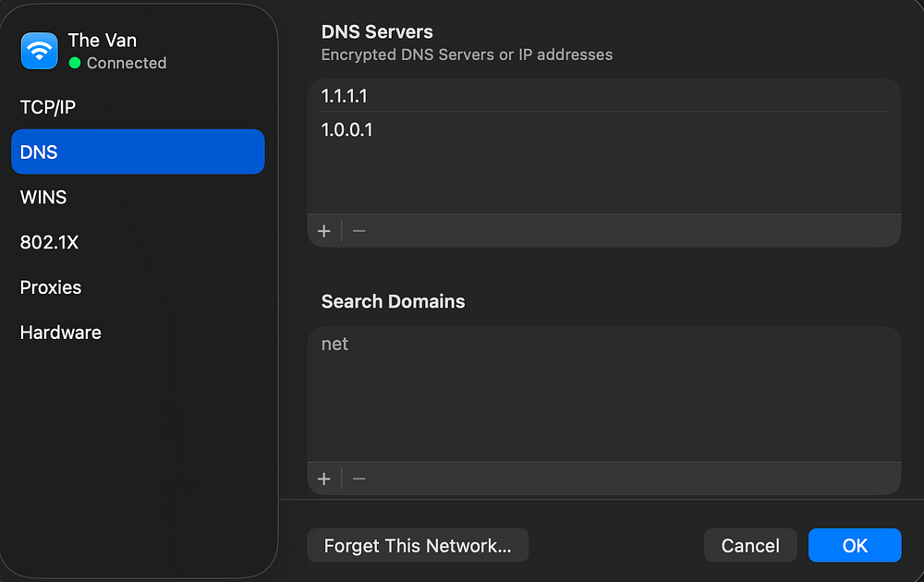Click empty space in DNS Servers list

pyautogui.click(x=603, y=180)
